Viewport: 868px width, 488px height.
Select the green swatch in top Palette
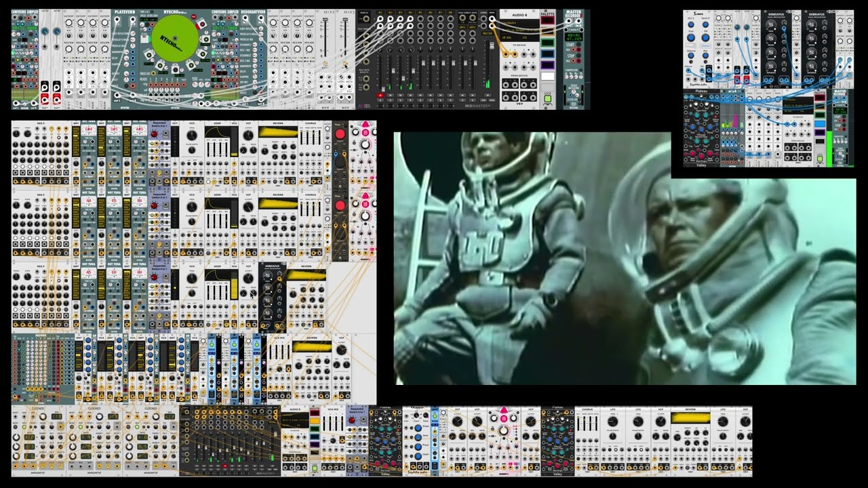click(x=547, y=43)
